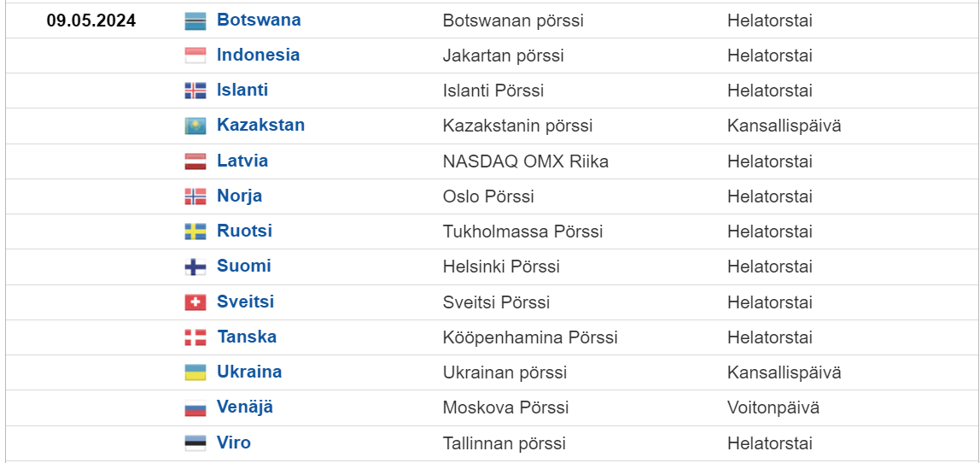Screen dimensions: 980x463
Task: Select the Suomi link
Action: click(244, 266)
